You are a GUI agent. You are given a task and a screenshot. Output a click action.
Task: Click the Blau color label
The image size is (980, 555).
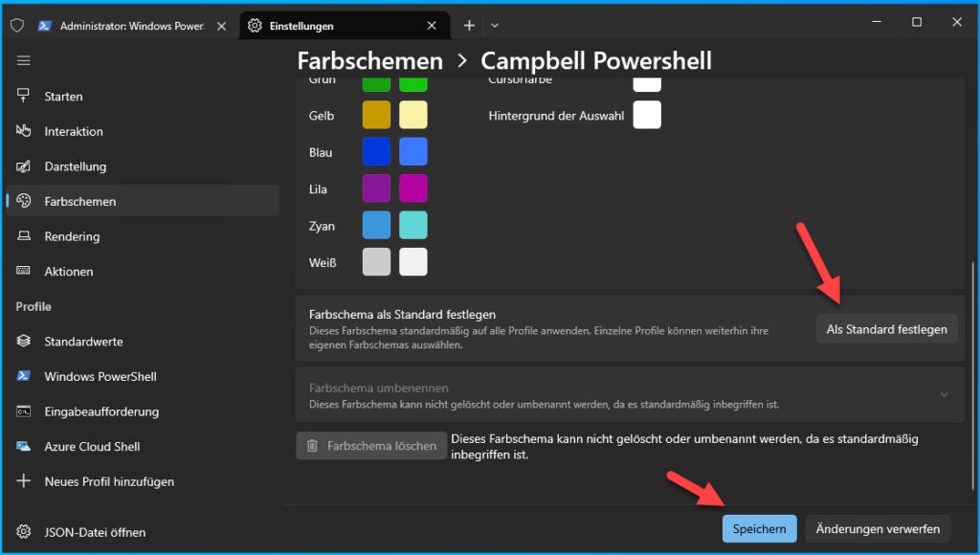(x=321, y=152)
